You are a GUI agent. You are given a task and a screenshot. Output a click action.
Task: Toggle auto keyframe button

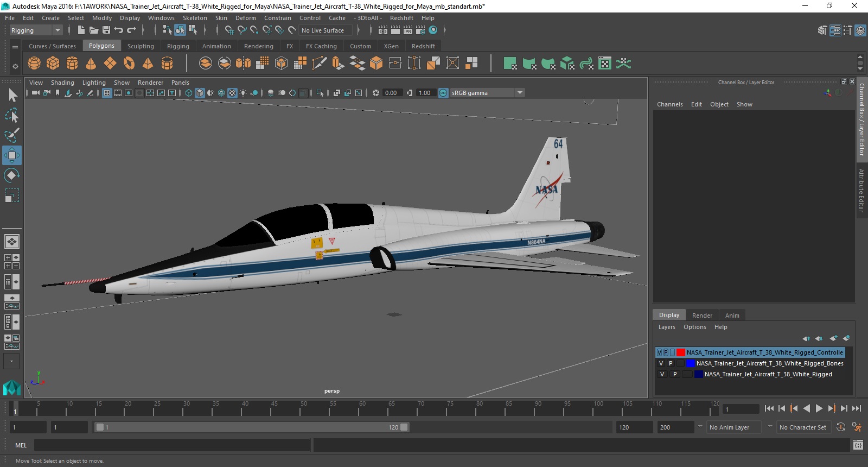(x=841, y=427)
